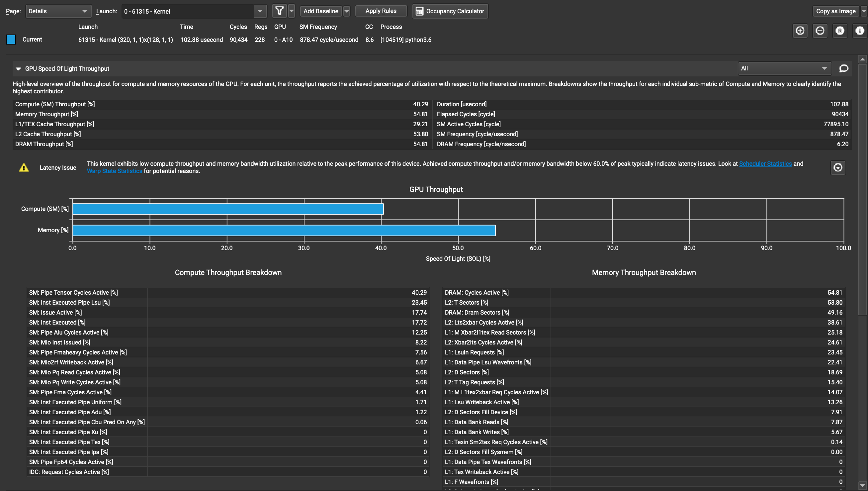Open the All metrics dropdown
The width and height of the screenshot is (868, 491).
point(784,68)
